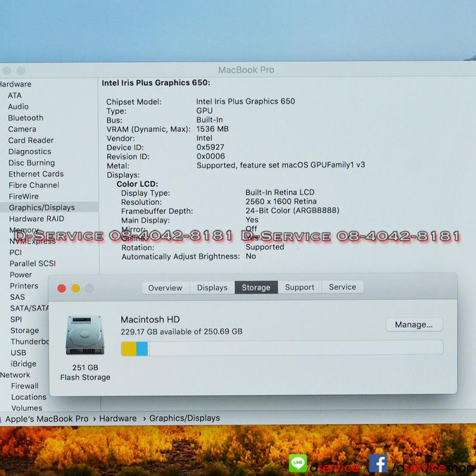Select the highlighted Storage tab

256,287
